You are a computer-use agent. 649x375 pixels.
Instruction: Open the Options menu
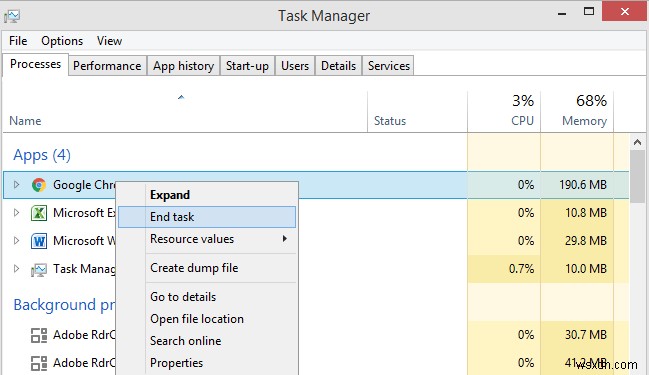click(x=62, y=41)
